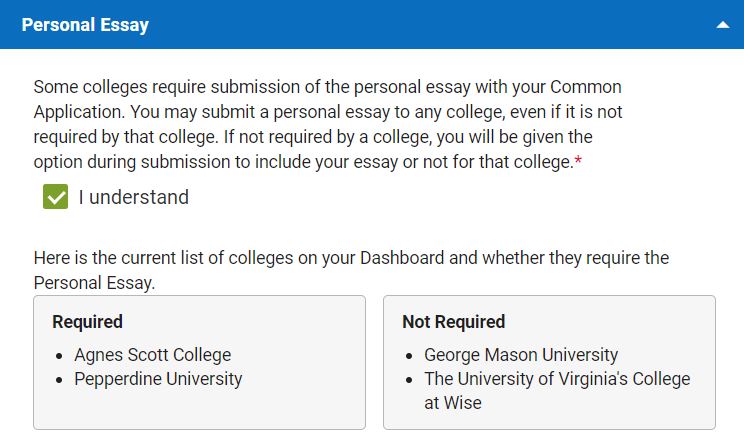Image resolution: width=744 pixels, height=440 pixels.
Task: Select Pepperdine University in Required list
Action: (158, 379)
